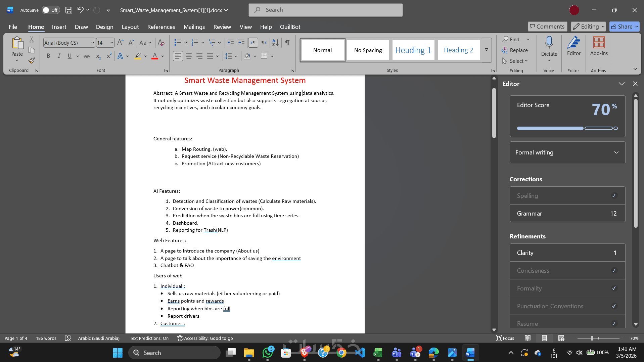Viewport: 644px width, 362px height.
Task: Increase paragraph indent
Action: (x=241, y=43)
